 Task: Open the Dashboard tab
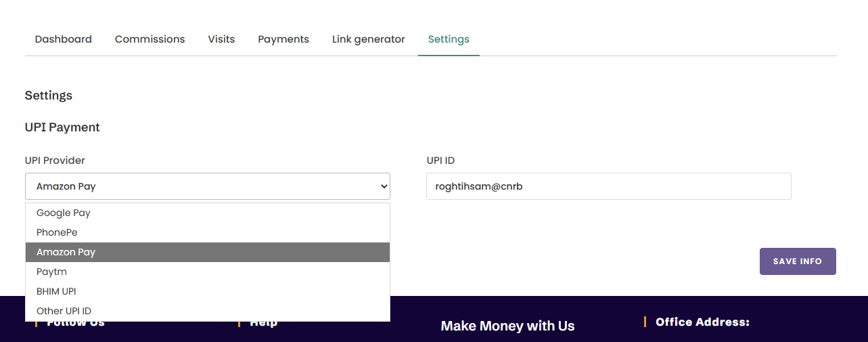(x=64, y=39)
